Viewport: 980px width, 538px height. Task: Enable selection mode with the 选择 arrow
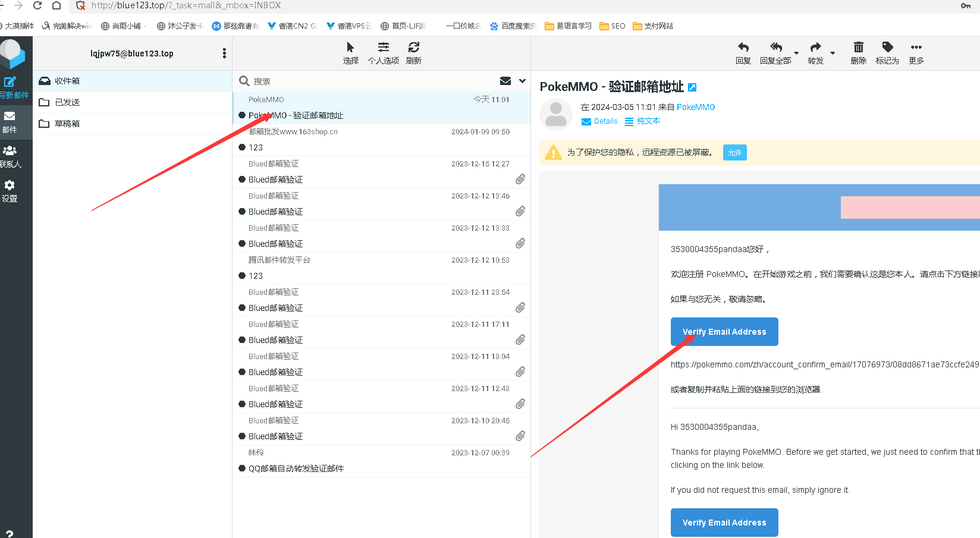[350, 48]
